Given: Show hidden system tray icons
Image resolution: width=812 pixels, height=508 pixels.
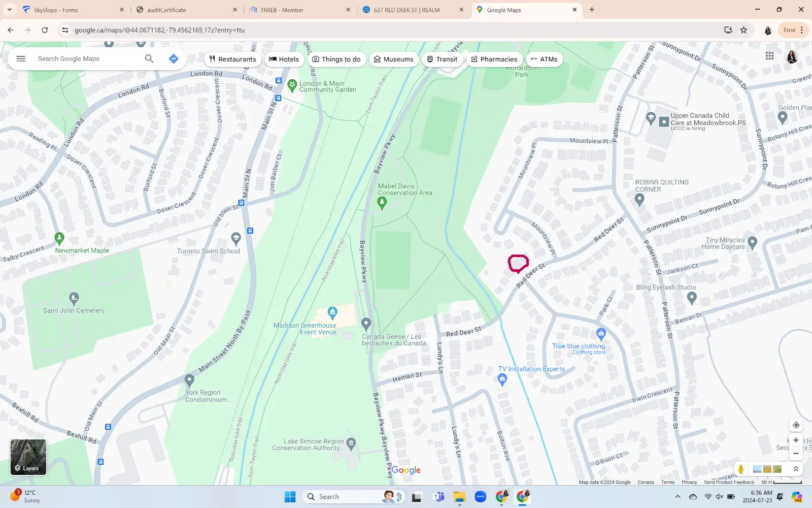Looking at the screenshot, I should pyautogui.click(x=678, y=497).
